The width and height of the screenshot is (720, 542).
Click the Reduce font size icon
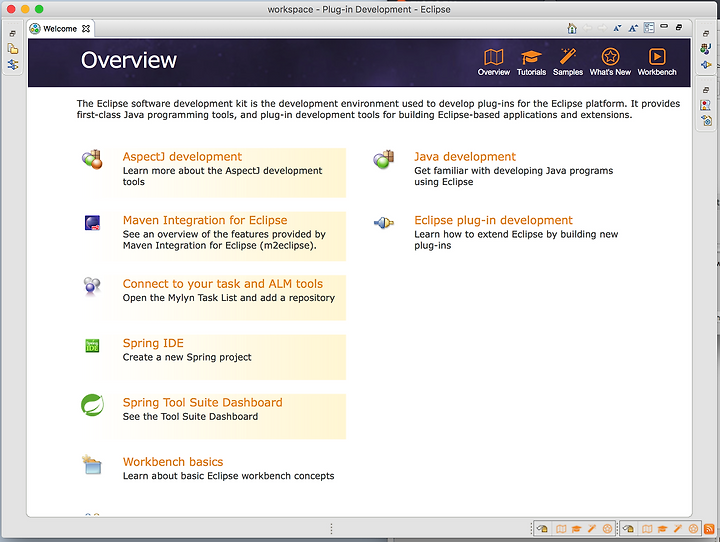(x=617, y=28)
